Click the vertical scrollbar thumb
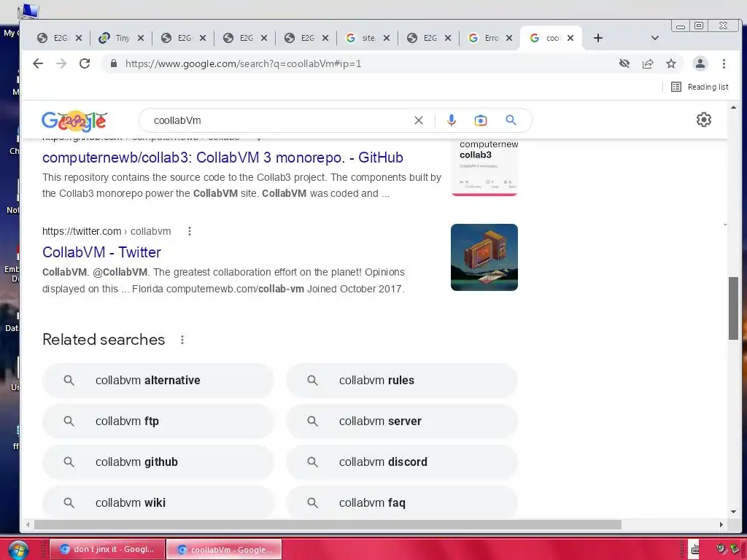The image size is (747, 560). pos(733,308)
